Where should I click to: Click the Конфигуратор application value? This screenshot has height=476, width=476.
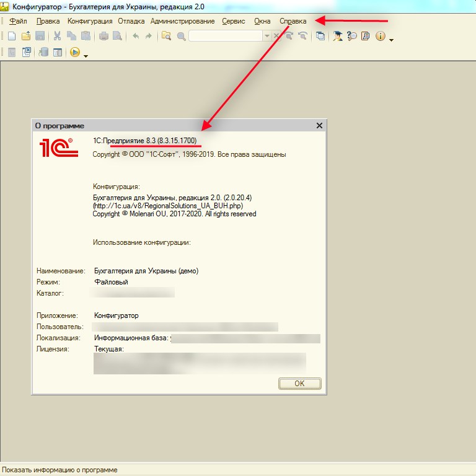(117, 315)
